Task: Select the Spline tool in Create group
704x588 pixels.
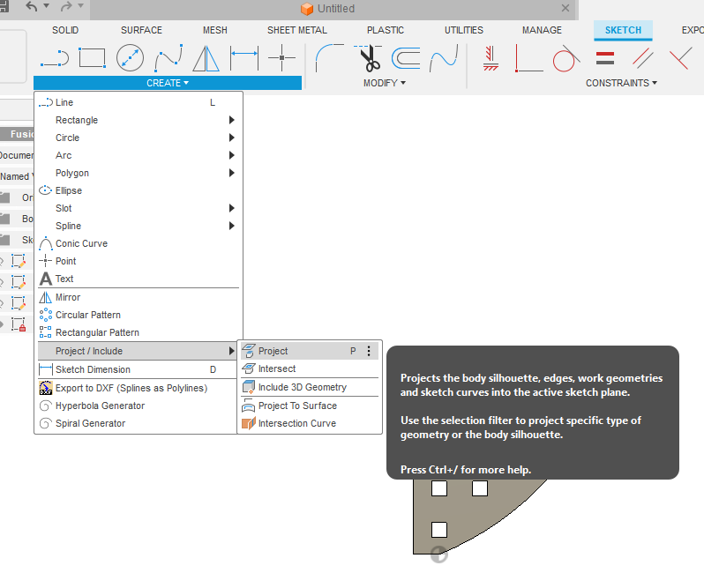Action: pyautogui.click(x=169, y=58)
